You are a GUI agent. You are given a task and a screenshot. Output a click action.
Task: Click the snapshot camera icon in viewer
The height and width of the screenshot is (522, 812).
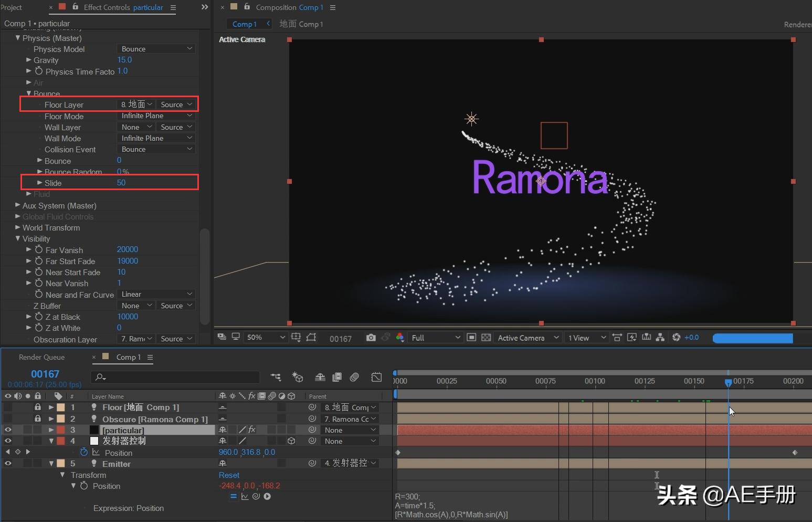[x=371, y=338]
